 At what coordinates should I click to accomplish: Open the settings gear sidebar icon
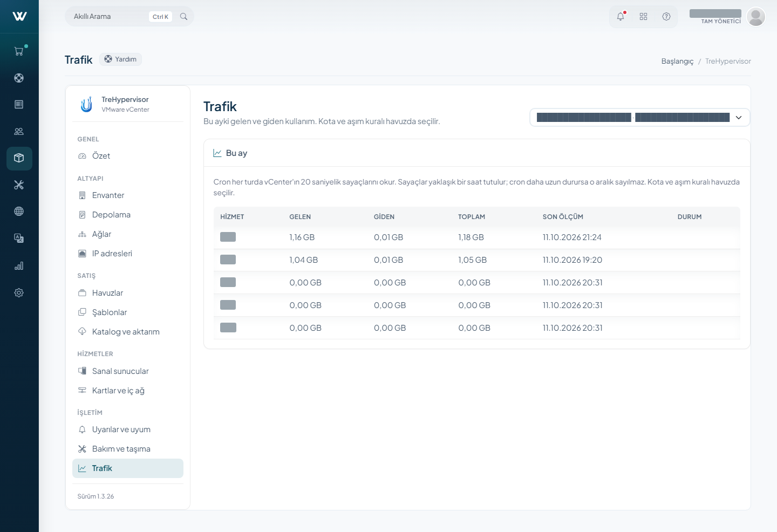pos(19,292)
